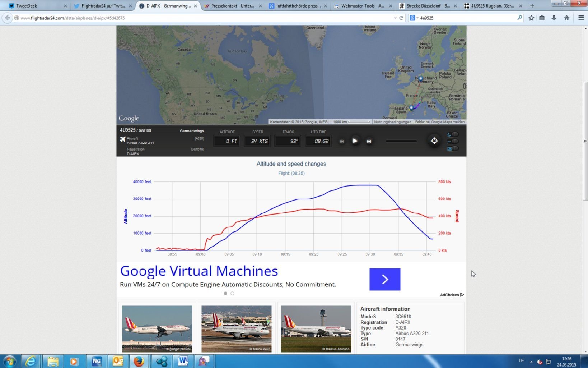Open a new tab with the plus button
This screenshot has height=368, width=588.
532,6
